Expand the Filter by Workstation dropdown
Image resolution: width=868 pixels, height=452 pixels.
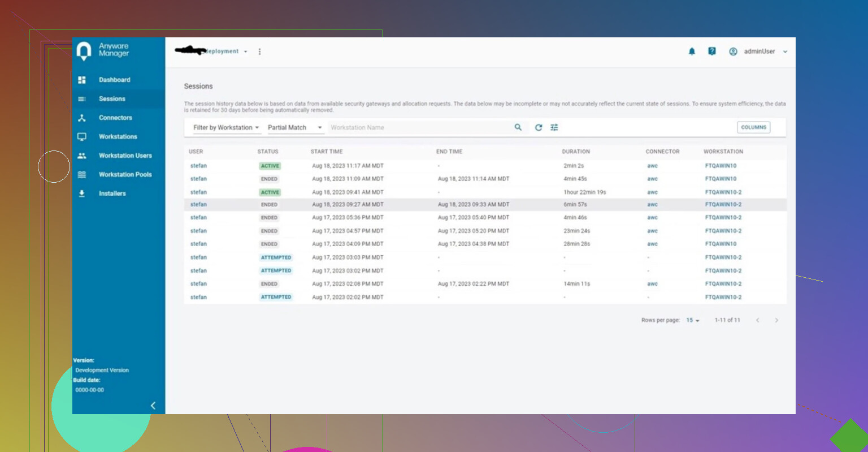pyautogui.click(x=226, y=128)
